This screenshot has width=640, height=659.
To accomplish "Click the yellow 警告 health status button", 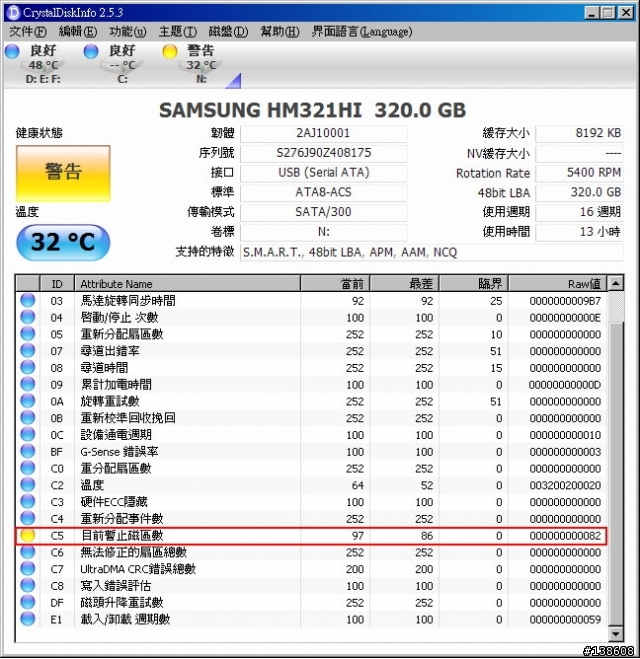I will 63,173.
